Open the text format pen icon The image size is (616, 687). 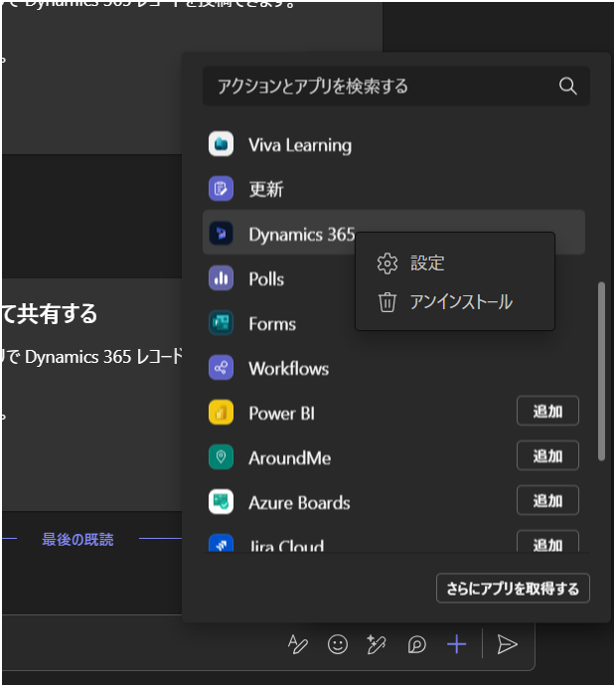[298, 644]
